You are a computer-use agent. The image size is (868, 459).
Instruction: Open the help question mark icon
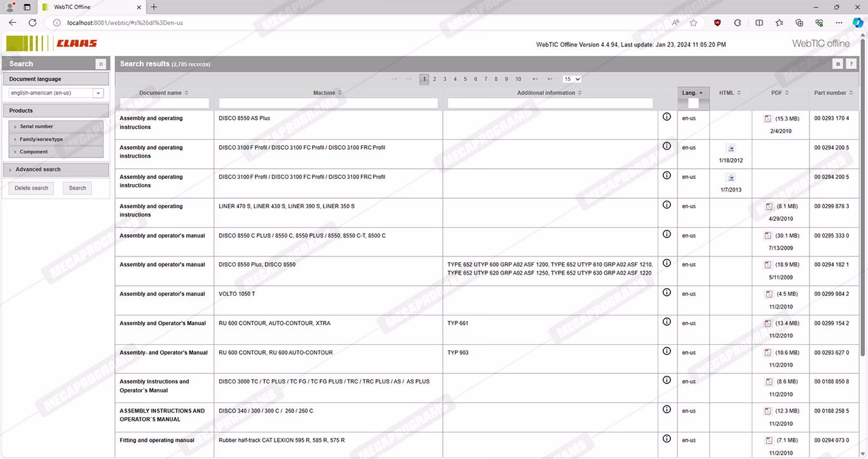click(851, 64)
